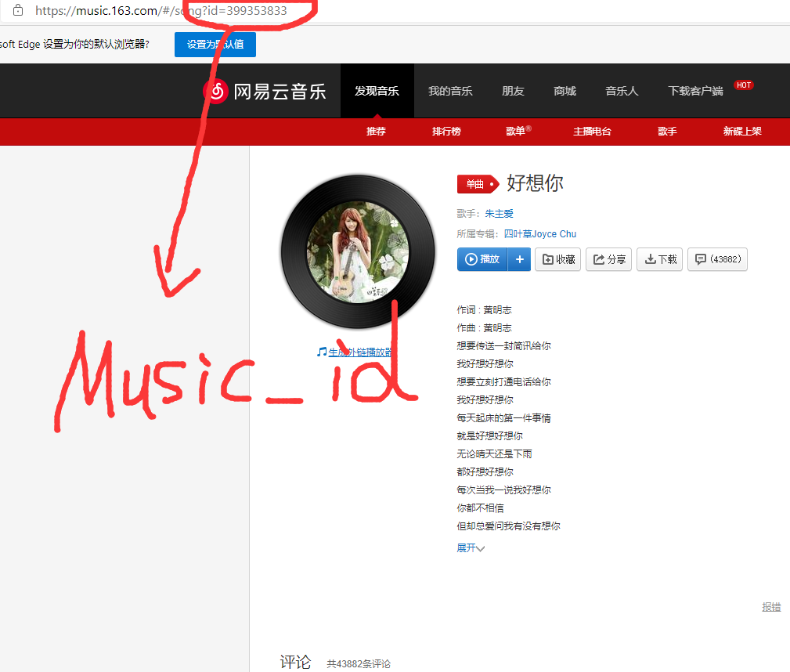Click the 下载 download button
The width and height of the screenshot is (790, 672).
(x=660, y=259)
